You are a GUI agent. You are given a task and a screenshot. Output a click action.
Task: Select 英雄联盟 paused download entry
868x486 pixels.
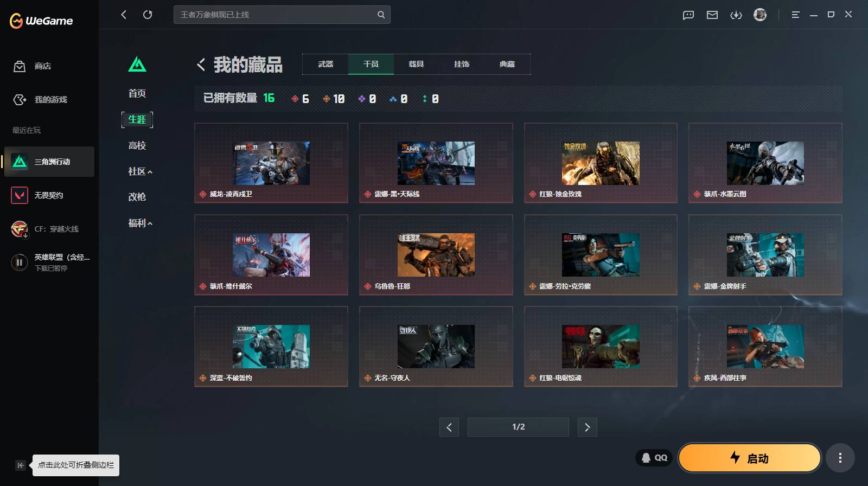click(x=50, y=263)
